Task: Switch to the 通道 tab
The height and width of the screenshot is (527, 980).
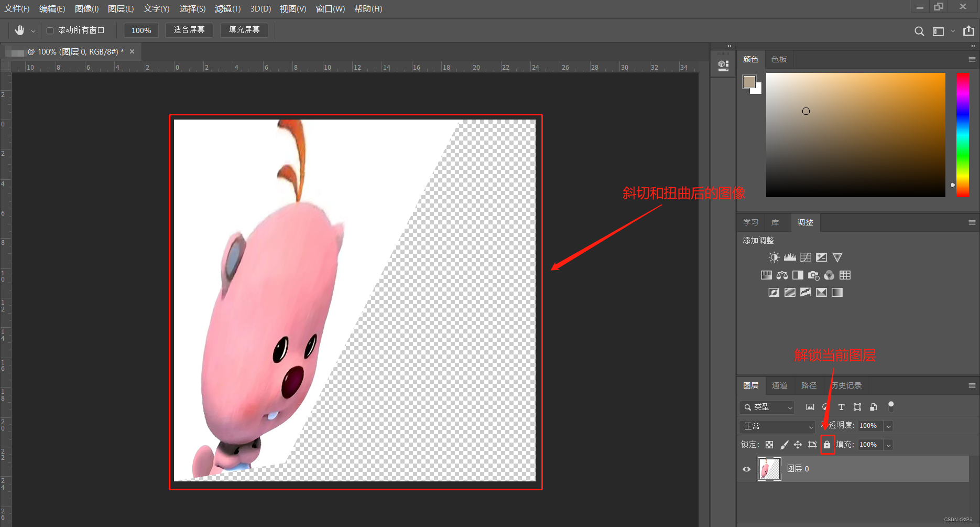Action: click(x=779, y=385)
